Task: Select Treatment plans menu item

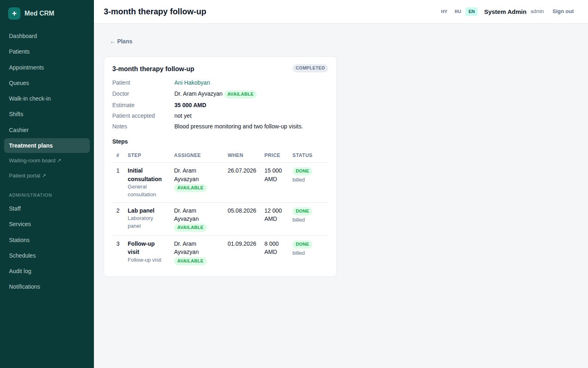Action: [x=47, y=146]
